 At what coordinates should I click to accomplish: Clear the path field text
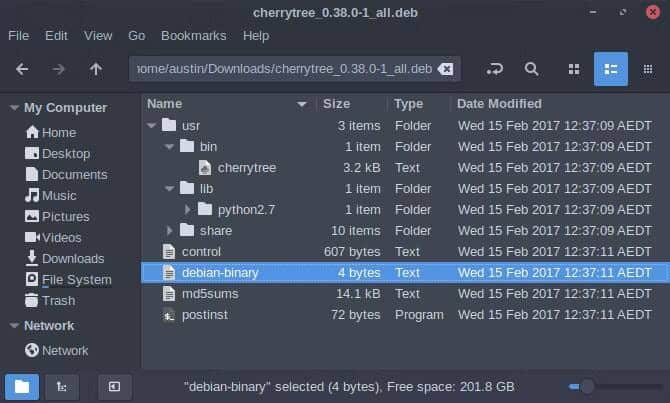tap(447, 69)
